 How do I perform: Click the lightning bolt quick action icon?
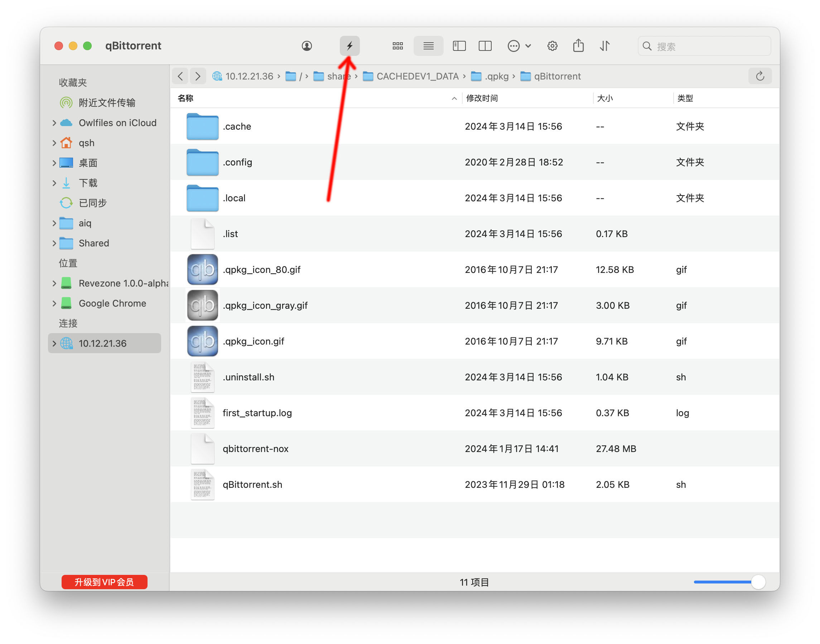350,46
